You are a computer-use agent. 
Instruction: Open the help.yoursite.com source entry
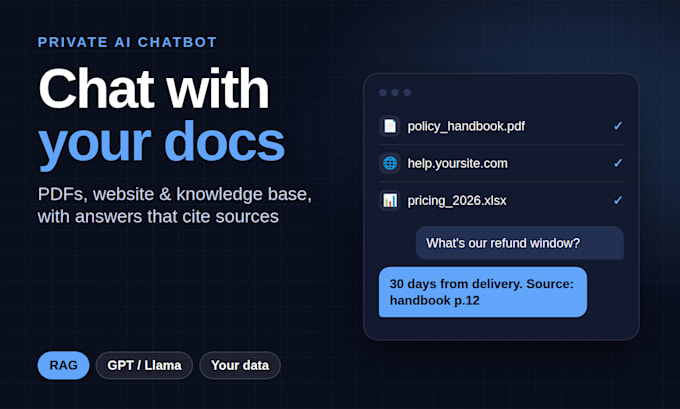point(458,164)
